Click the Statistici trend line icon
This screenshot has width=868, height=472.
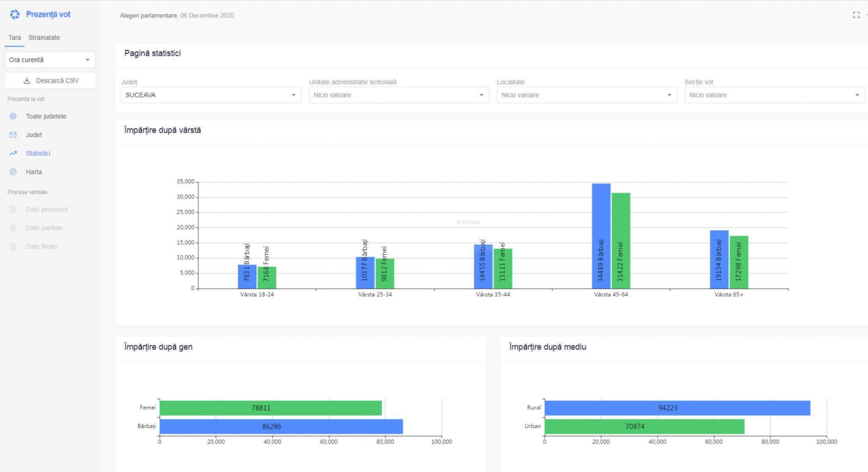pyautogui.click(x=13, y=154)
